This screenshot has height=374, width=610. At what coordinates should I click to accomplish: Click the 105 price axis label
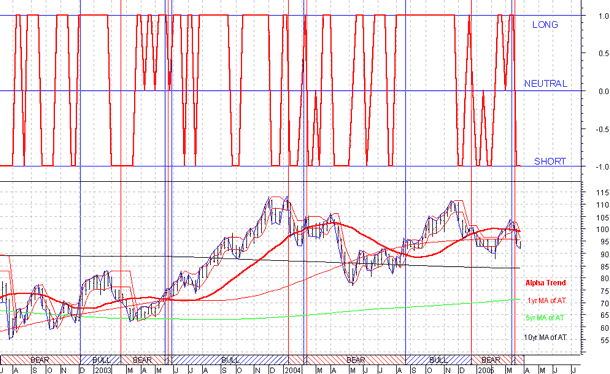(x=604, y=217)
